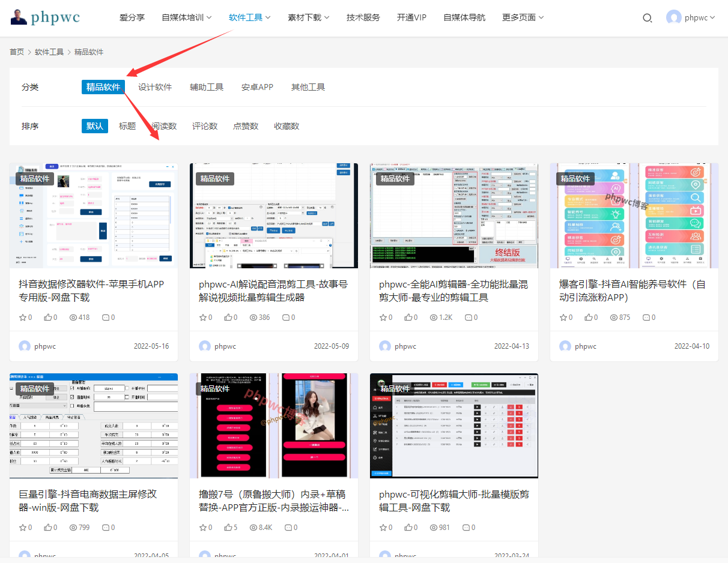Image resolution: width=728 pixels, height=563 pixels.
Task: Click author phpwc on AI解说配音混剪工具 card
Action: pos(225,346)
